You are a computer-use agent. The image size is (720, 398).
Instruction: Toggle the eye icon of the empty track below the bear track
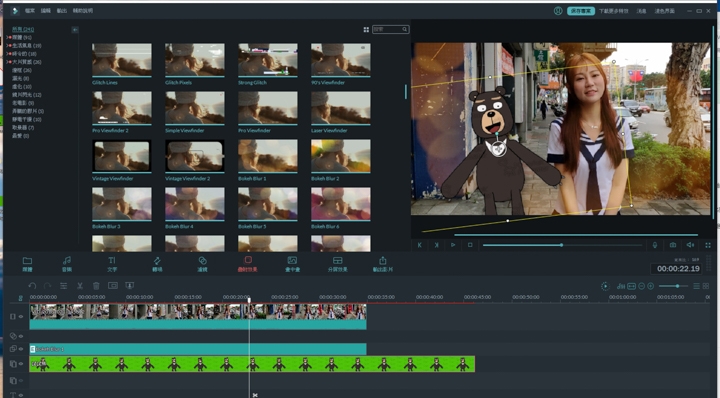[x=21, y=381]
